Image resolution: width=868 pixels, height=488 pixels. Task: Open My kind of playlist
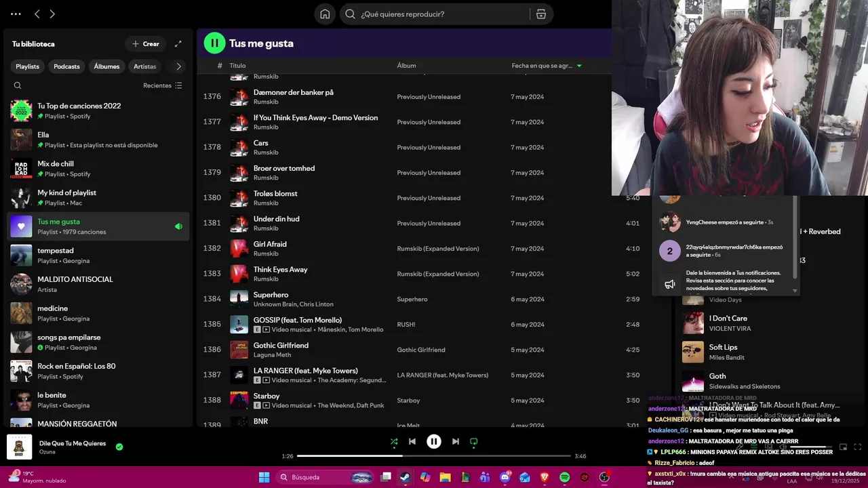(98, 197)
